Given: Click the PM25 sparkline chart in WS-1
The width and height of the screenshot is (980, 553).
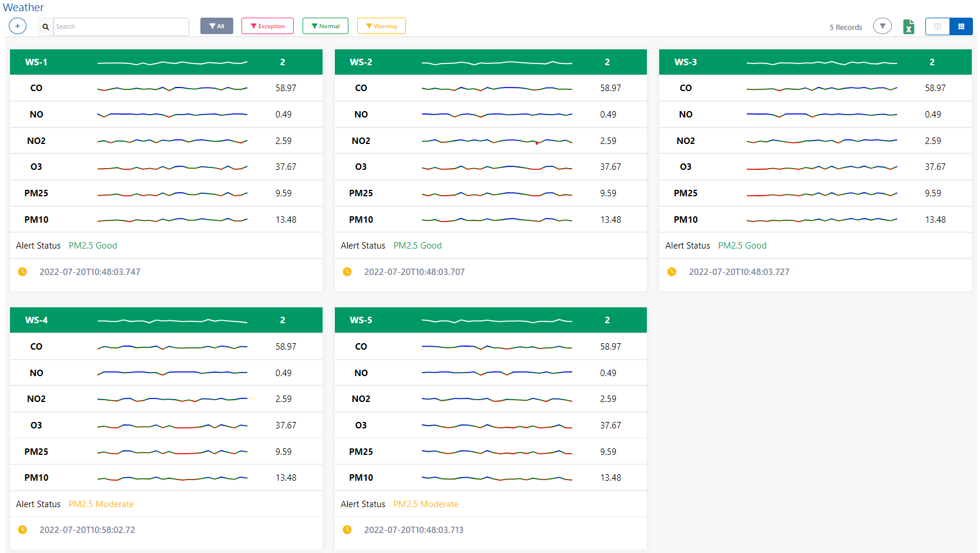Looking at the screenshot, I should 172,193.
